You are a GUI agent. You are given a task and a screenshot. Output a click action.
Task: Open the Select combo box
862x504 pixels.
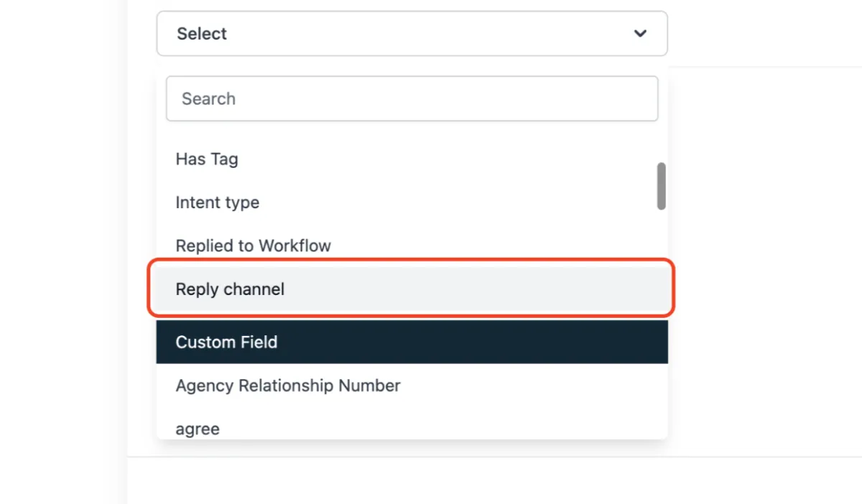pos(412,34)
